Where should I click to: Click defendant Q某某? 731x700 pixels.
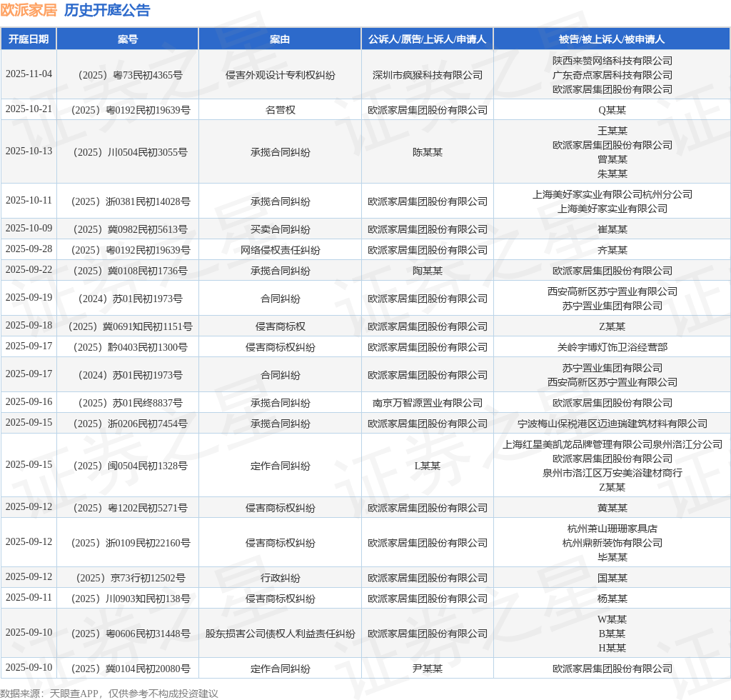612,110
